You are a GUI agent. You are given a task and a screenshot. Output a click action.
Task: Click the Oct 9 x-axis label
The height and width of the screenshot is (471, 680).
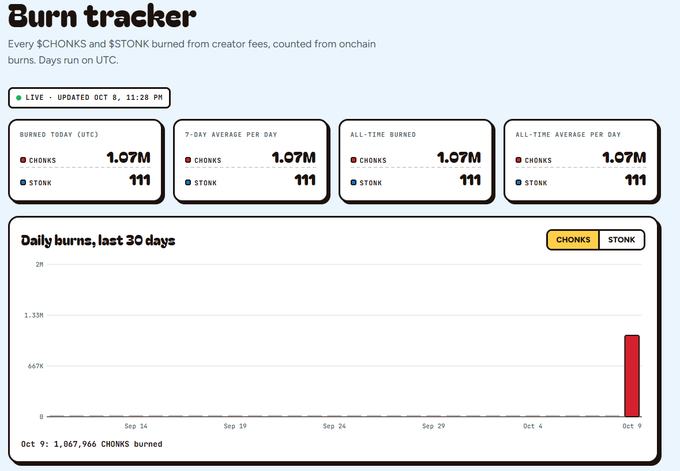point(632,426)
